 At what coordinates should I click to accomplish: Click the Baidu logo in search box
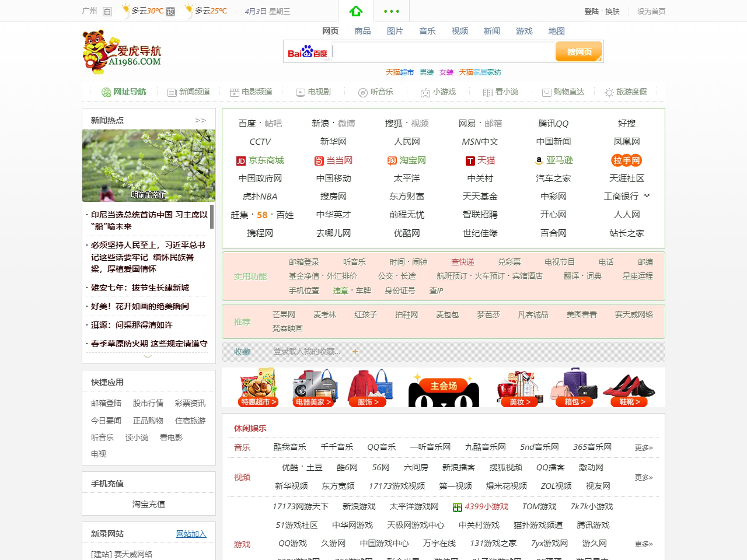[307, 52]
